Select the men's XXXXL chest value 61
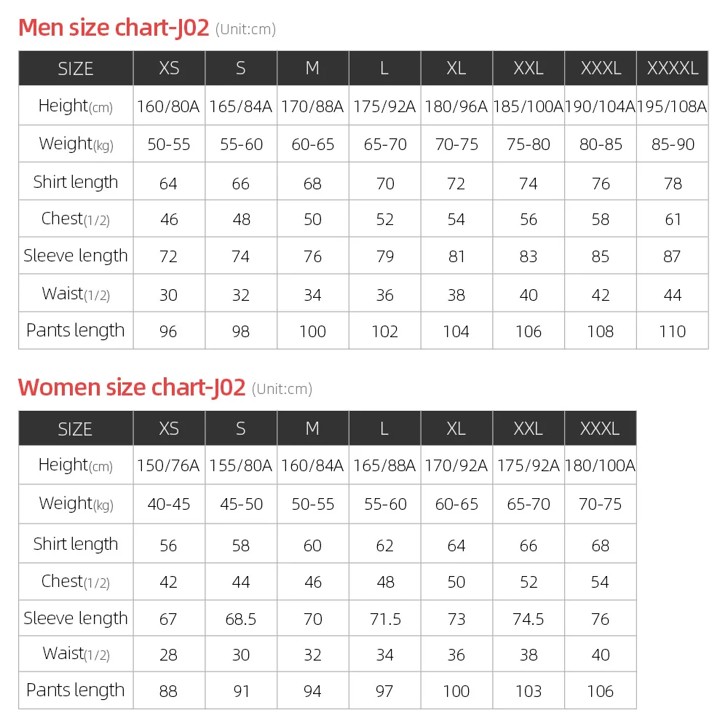 click(673, 219)
